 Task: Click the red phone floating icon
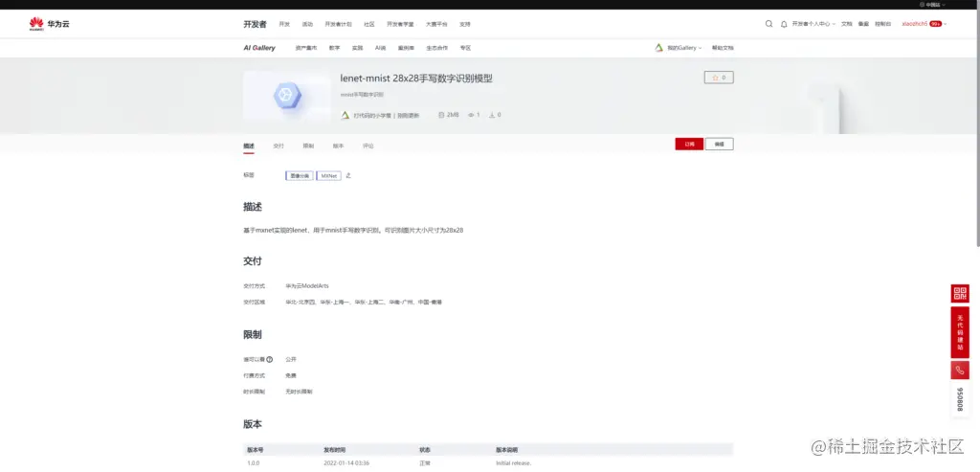click(960, 371)
